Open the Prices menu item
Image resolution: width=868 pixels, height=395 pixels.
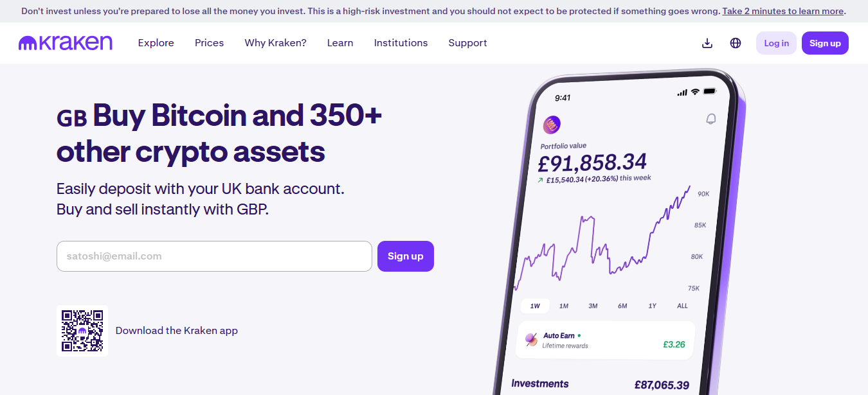(x=210, y=43)
